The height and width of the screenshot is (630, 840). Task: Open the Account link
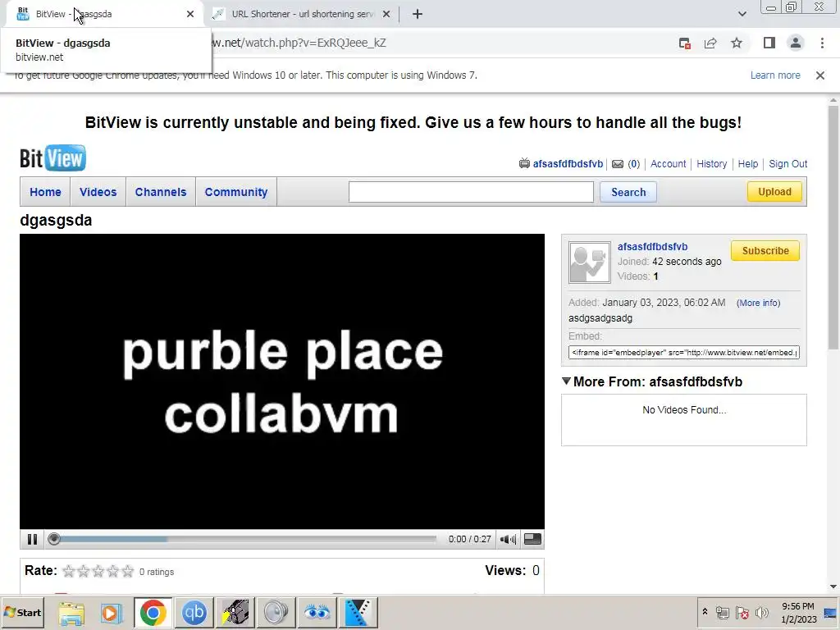[668, 164]
